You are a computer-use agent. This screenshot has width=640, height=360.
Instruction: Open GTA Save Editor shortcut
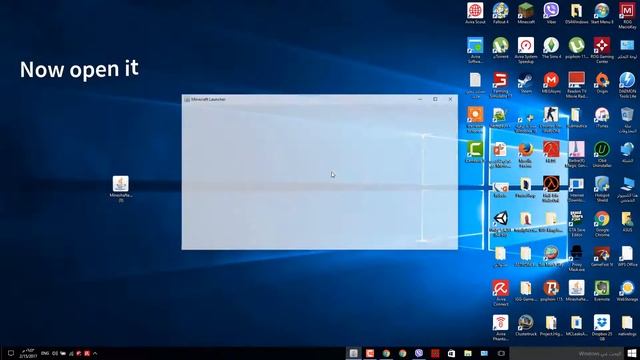(576, 224)
